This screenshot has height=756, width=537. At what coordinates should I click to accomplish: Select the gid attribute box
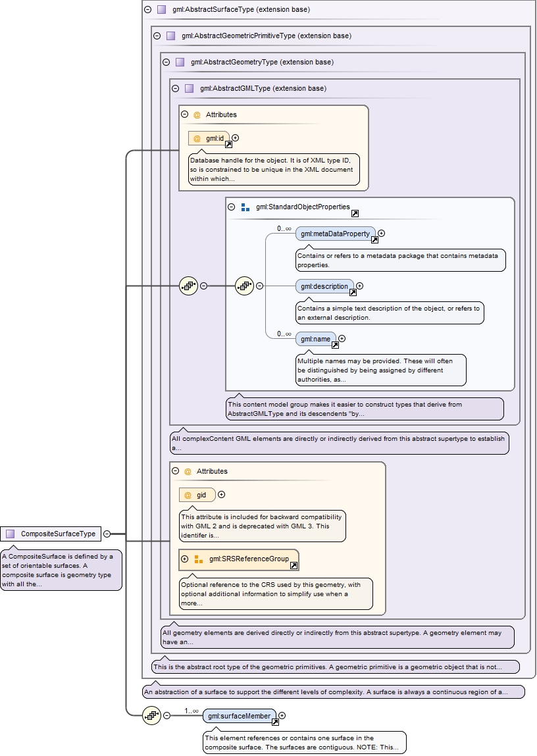click(197, 495)
